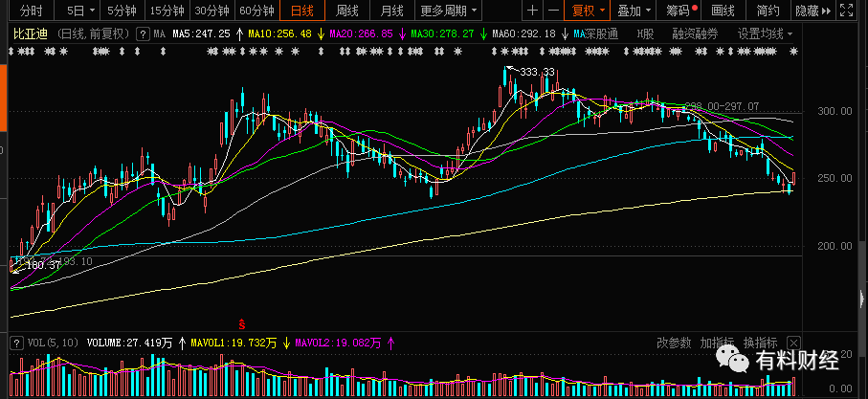
Task: Switch to 周线 weekly chart tab
Action: [x=347, y=10]
